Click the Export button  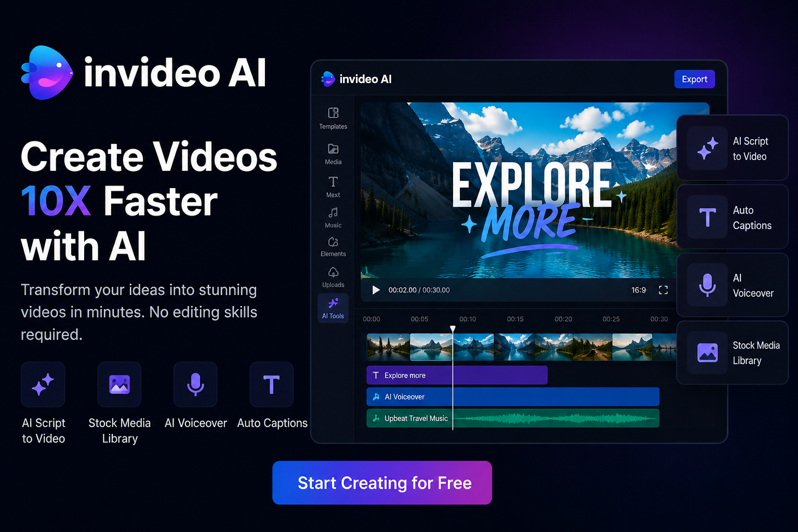pos(695,79)
